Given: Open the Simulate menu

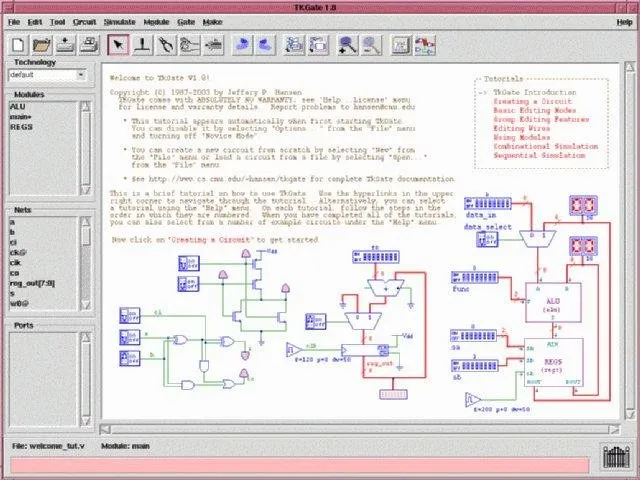Looking at the screenshot, I should (120, 21).
